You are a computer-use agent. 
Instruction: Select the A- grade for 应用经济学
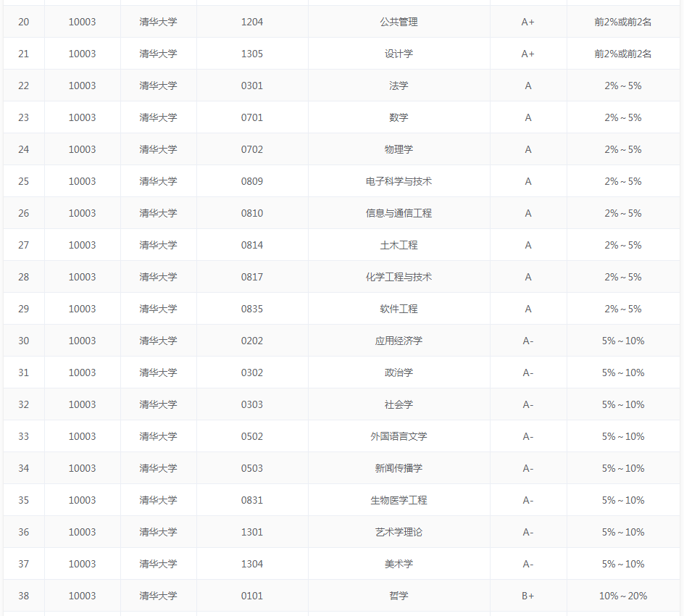point(527,341)
